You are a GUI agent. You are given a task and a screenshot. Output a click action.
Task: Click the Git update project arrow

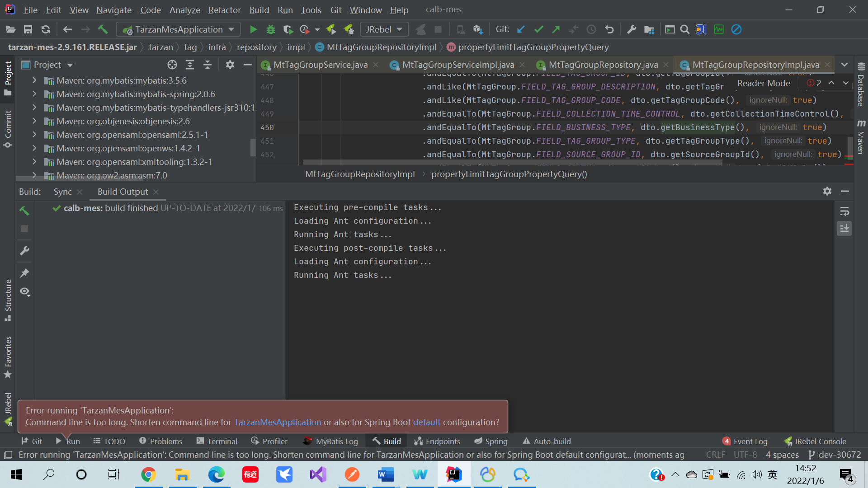(521, 29)
